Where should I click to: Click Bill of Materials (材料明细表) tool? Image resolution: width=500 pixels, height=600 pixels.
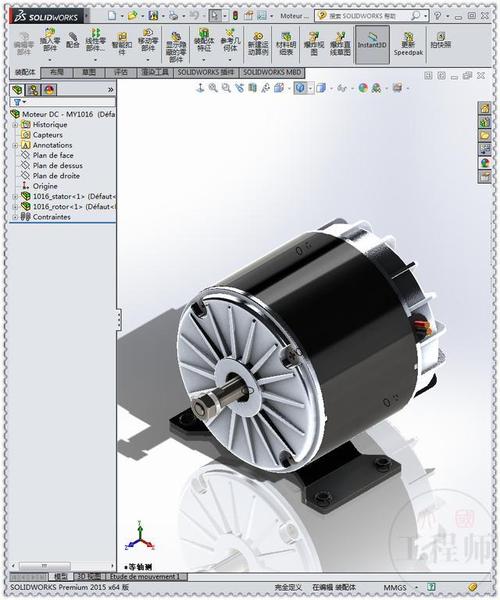[286, 44]
